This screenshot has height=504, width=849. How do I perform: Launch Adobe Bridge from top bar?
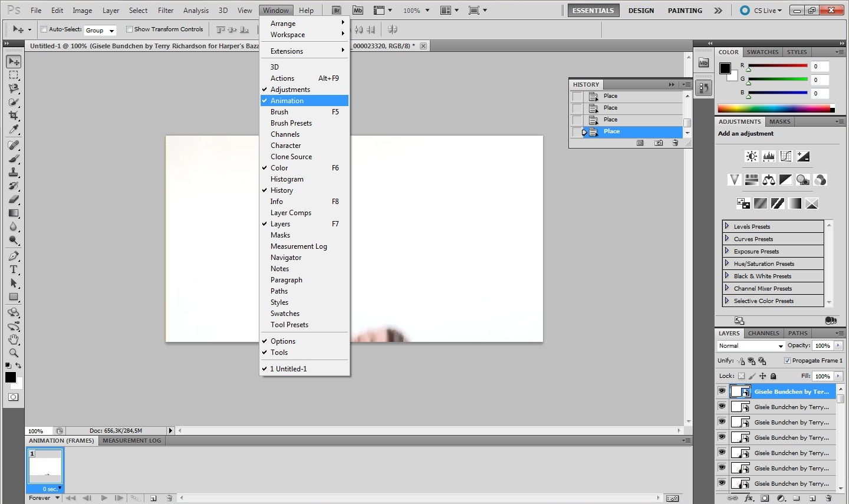(x=336, y=11)
